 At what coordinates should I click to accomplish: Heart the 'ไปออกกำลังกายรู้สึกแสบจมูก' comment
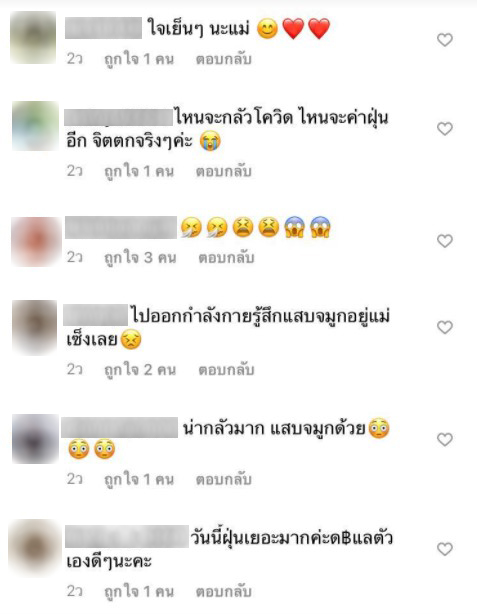click(x=445, y=327)
